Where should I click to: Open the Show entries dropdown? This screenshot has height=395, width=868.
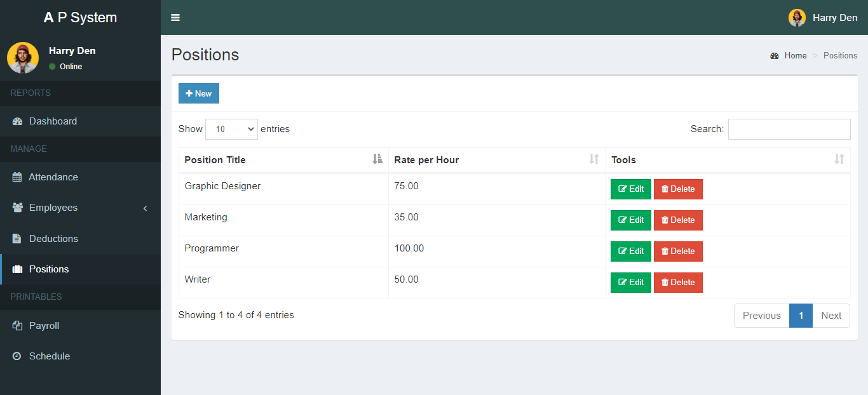(x=231, y=128)
